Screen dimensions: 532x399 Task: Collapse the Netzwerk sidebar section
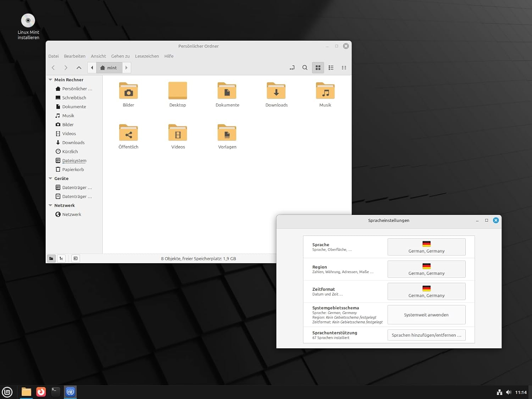click(x=50, y=206)
